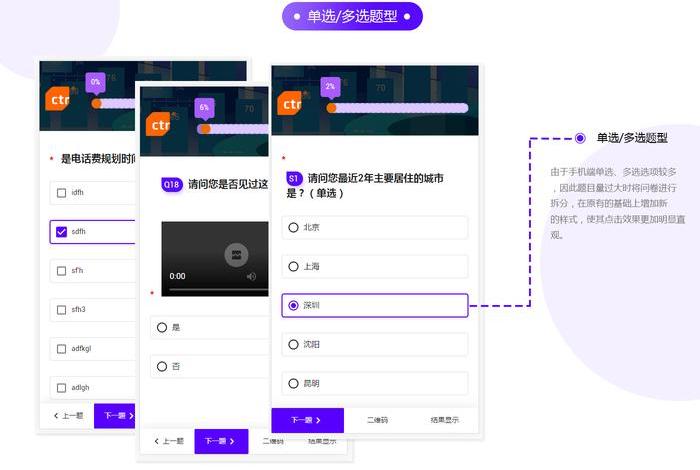This screenshot has width=700, height=470.
Task: Click the 单选/多选题型 annotation heading
Action: pyautogui.click(x=632, y=138)
